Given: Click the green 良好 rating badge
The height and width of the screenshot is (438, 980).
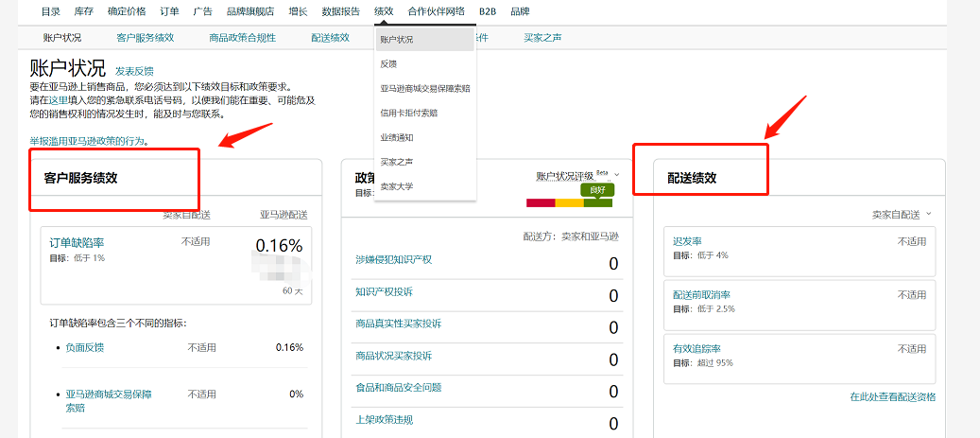Looking at the screenshot, I should [x=596, y=190].
